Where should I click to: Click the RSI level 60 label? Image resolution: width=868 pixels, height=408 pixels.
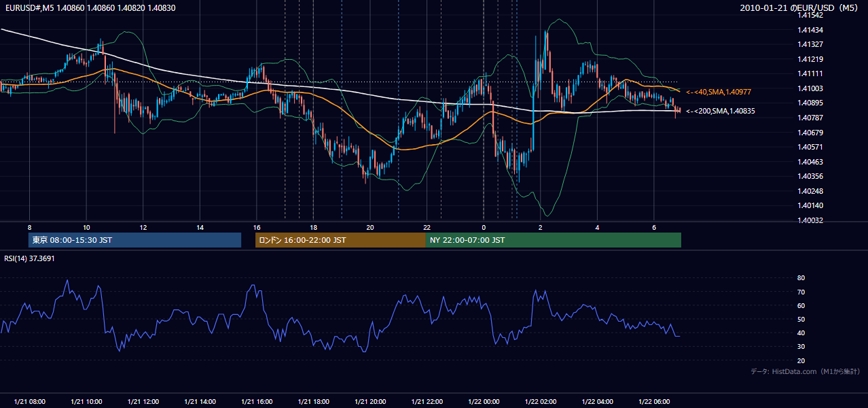(801, 305)
